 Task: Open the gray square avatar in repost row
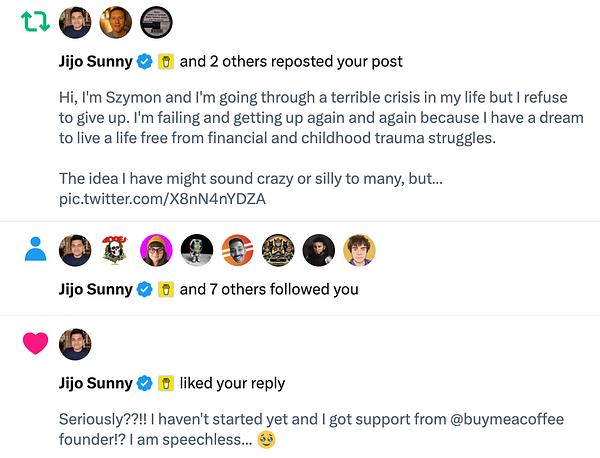(x=155, y=21)
